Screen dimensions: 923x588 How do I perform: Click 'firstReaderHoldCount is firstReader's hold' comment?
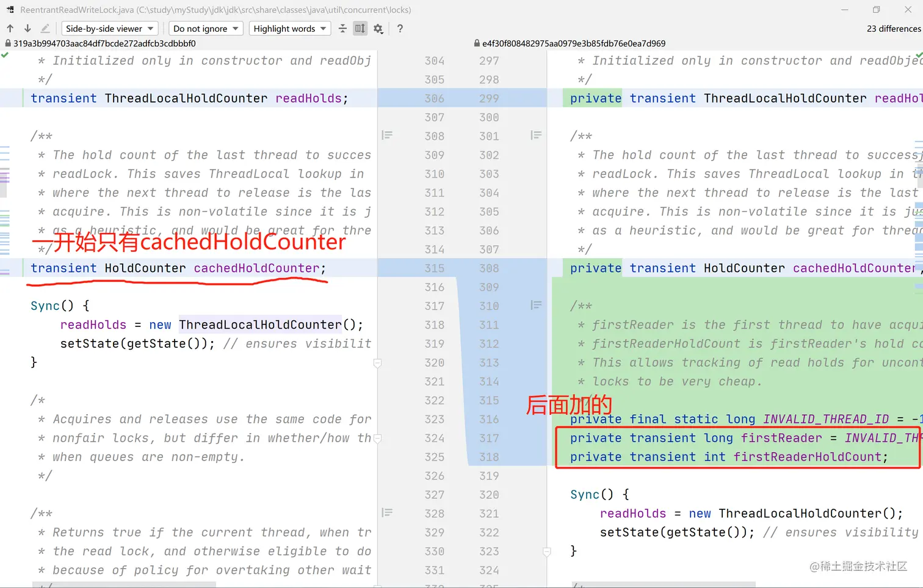click(x=750, y=343)
